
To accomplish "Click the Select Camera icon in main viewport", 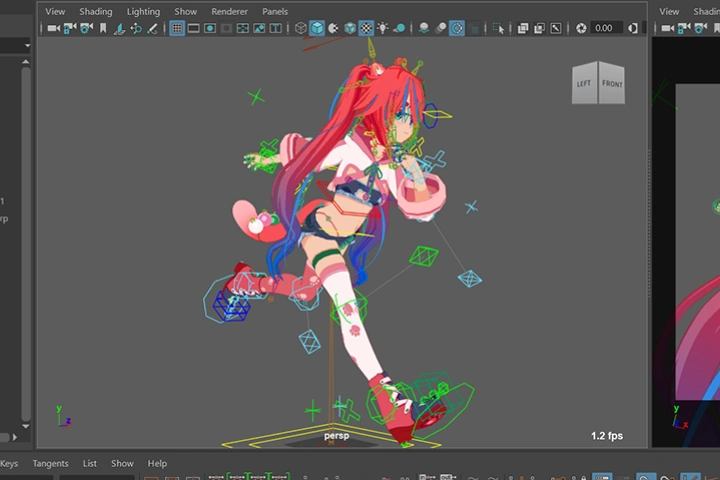I will click(x=53, y=28).
